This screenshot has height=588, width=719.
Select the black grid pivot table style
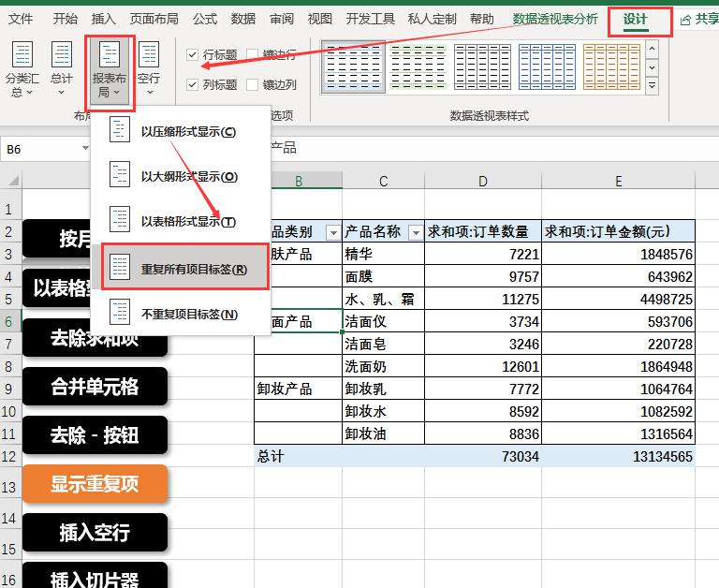pyautogui.click(x=482, y=67)
